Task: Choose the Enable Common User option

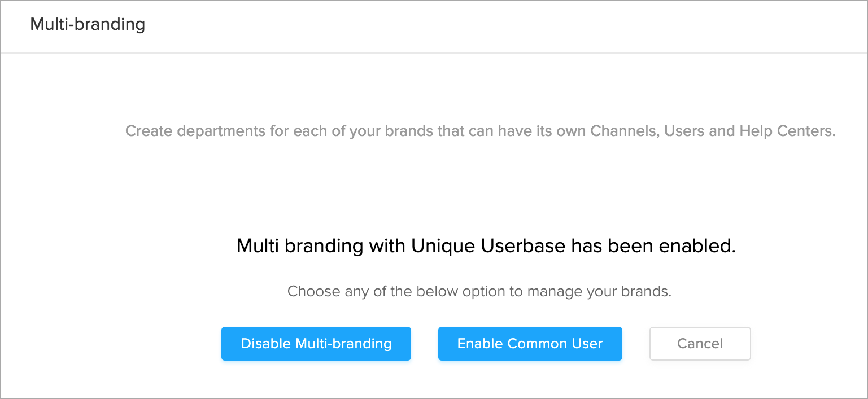Action: pyautogui.click(x=530, y=344)
